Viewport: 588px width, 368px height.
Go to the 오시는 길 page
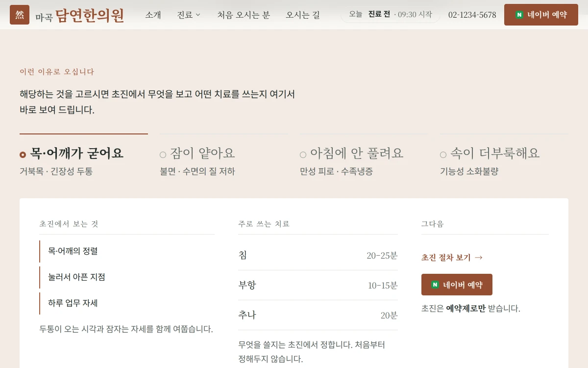(303, 15)
